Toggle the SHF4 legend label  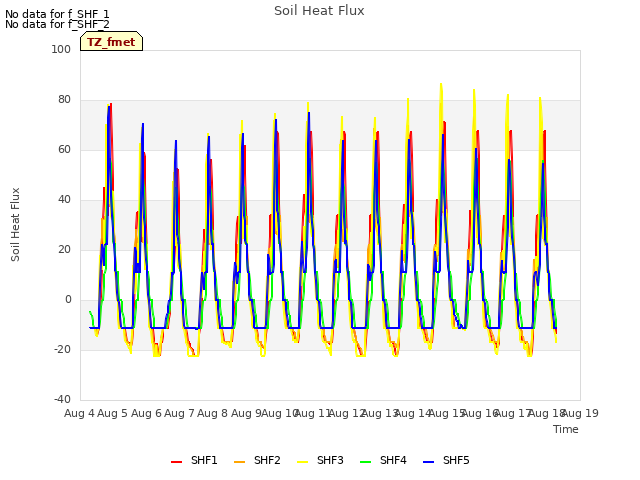point(393,460)
